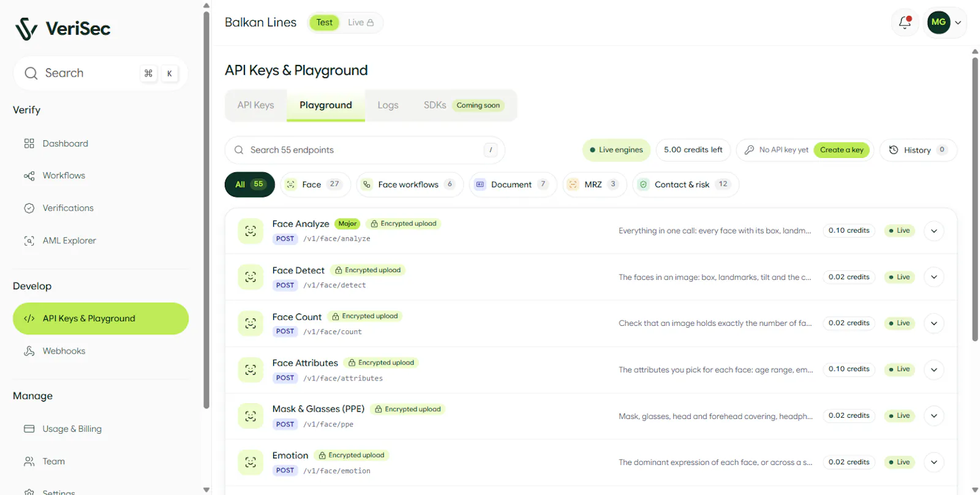Click the VeriSec logo
This screenshot has height=495, width=980.
63,29
